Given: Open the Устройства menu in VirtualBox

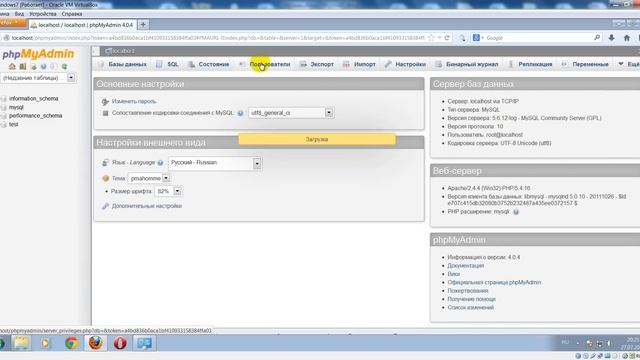Looking at the screenshot, I should pos(43,14).
